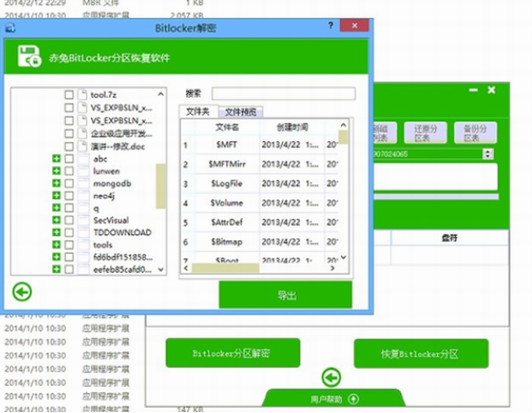Click the scroll-up arrow of the folder tree
This screenshot has width=532, height=413.
coord(161,94)
